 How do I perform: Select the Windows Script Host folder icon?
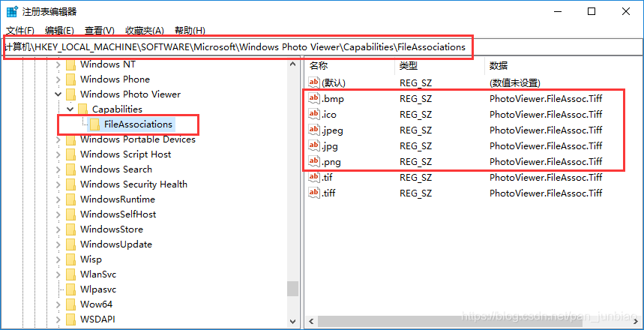point(71,154)
